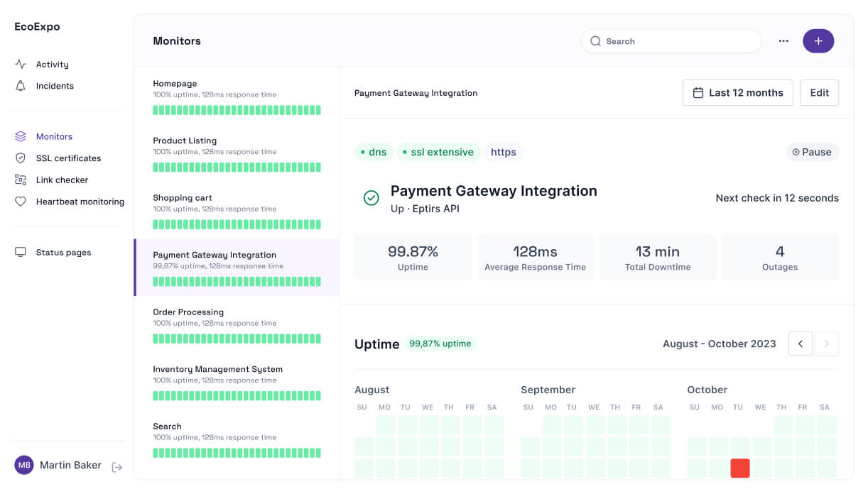Image resolution: width=868 pixels, height=494 pixels.
Task: Click the logout icon beside Martin Baker
Action: (x=117, y=467)
